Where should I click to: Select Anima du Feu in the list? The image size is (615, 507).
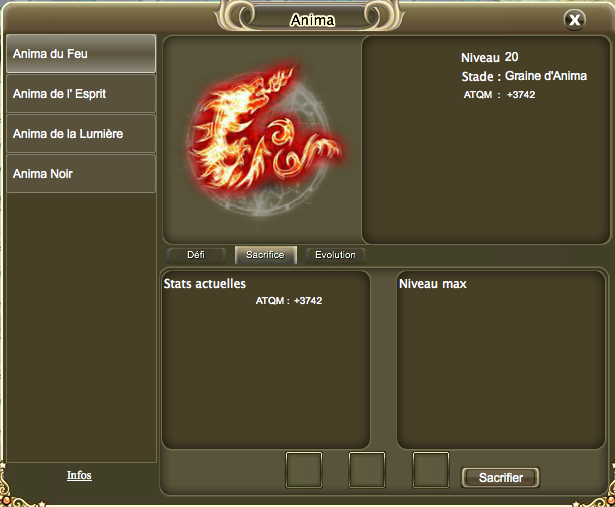click(81, 54)
